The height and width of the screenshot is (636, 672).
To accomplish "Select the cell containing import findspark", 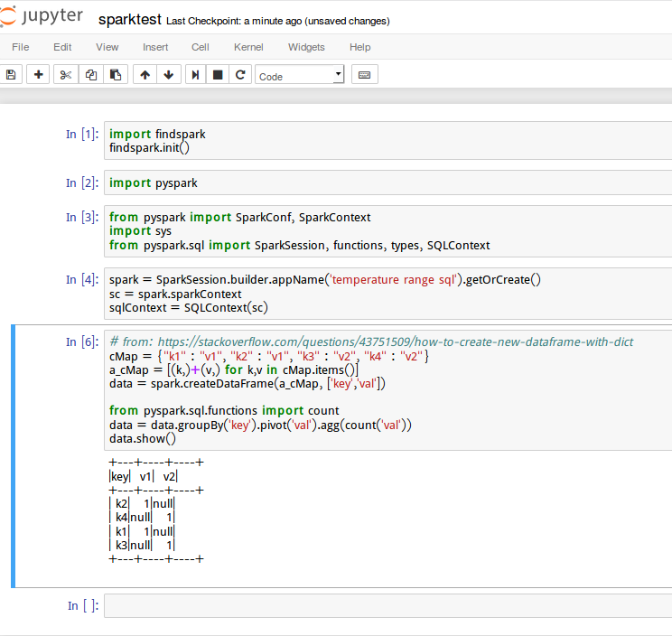I will click(387, 141).
